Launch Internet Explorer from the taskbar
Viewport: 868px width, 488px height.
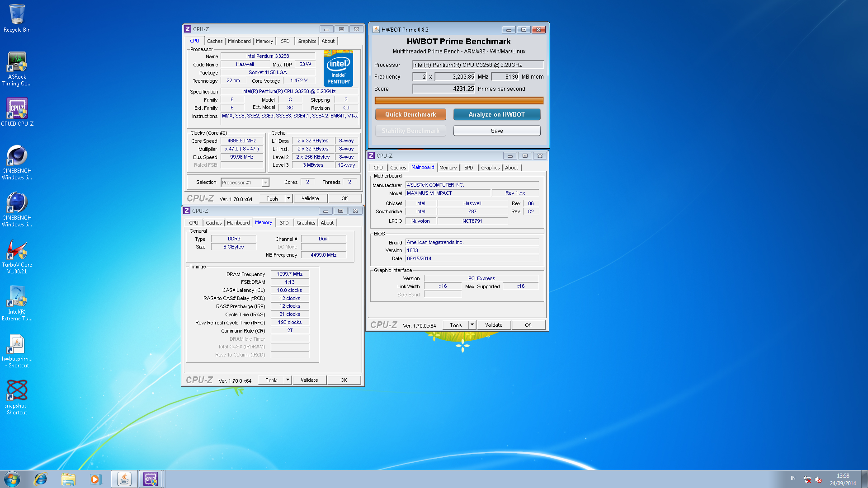(x=41, y=479)
